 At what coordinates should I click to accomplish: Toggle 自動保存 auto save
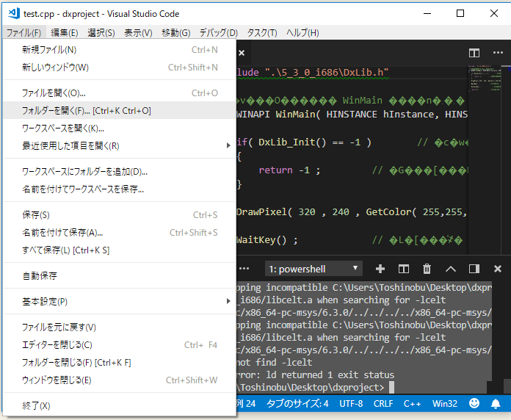[x=119, y=275]
